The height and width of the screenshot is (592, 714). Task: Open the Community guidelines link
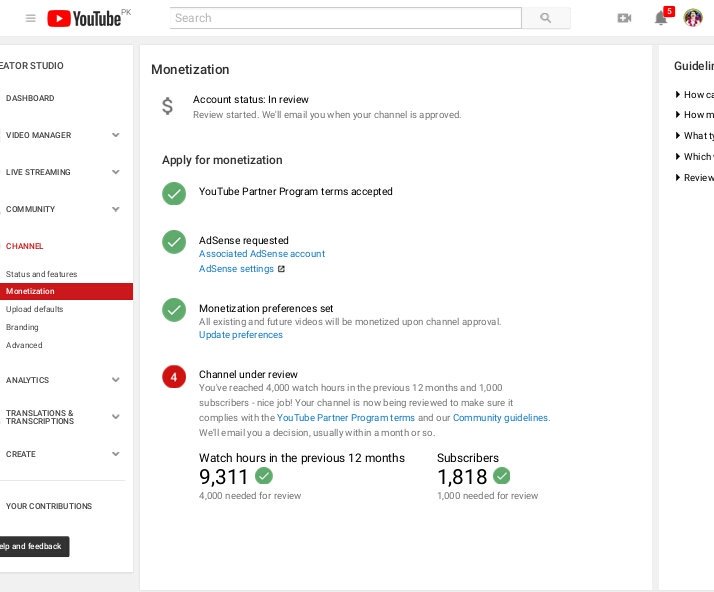[500, 418]
